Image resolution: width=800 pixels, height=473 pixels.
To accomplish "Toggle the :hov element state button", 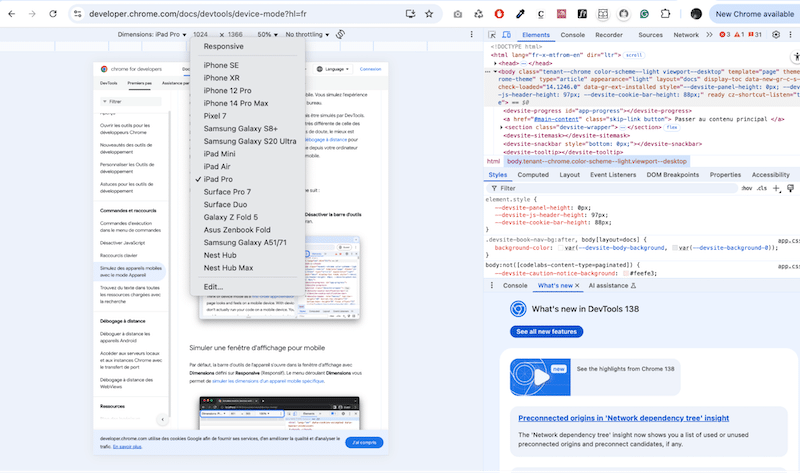I will click(x=746, y=188).
